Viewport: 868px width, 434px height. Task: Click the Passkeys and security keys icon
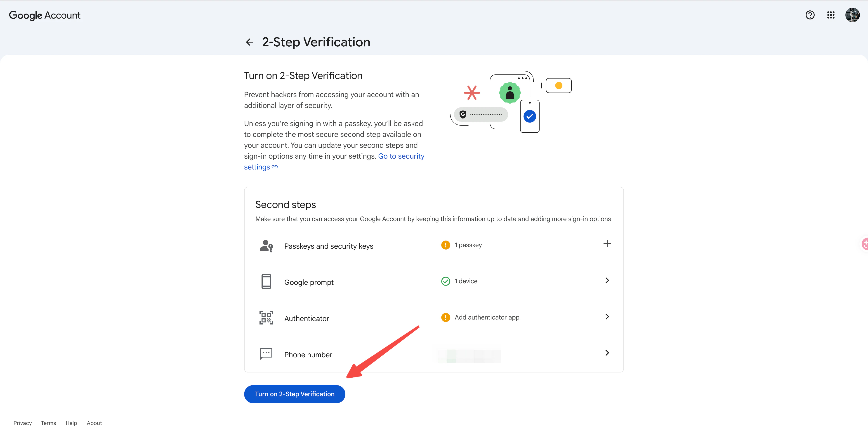[x=266, y=246]
